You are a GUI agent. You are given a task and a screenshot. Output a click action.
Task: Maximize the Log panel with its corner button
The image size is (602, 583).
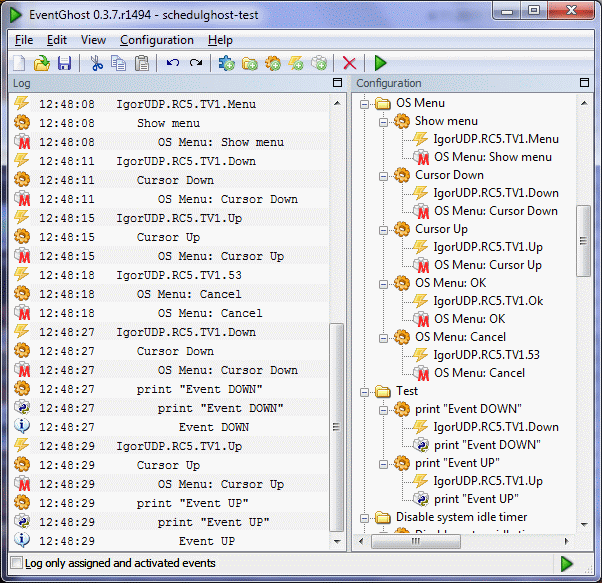[x=337, y=83]
